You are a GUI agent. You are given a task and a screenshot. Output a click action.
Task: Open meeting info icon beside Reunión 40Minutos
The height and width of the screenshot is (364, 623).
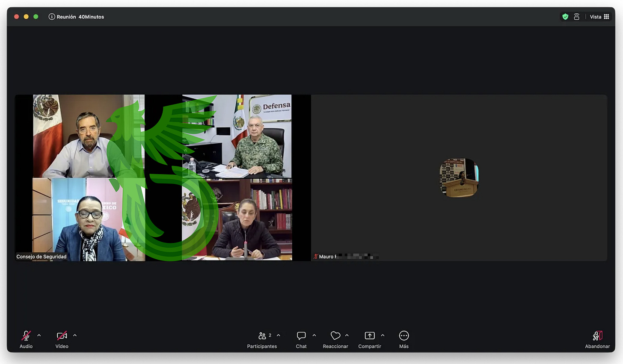point(52,17)
